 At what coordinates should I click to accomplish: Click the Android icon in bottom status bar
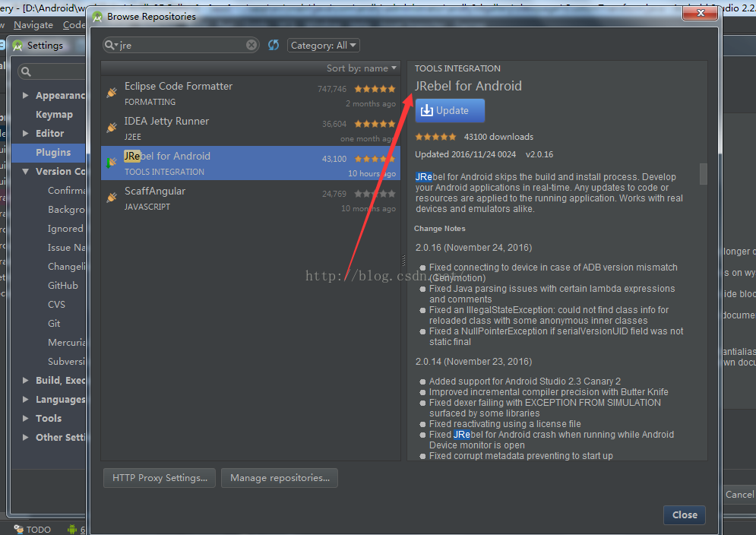72,529
